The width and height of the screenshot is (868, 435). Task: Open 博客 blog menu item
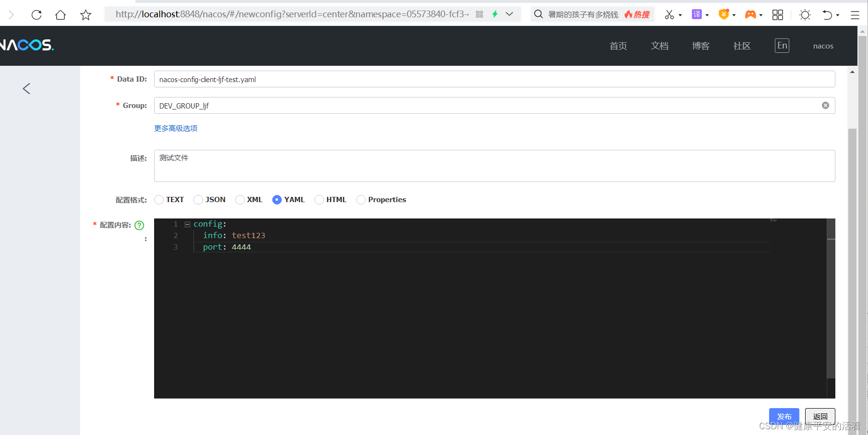click(x=701, y=46)
